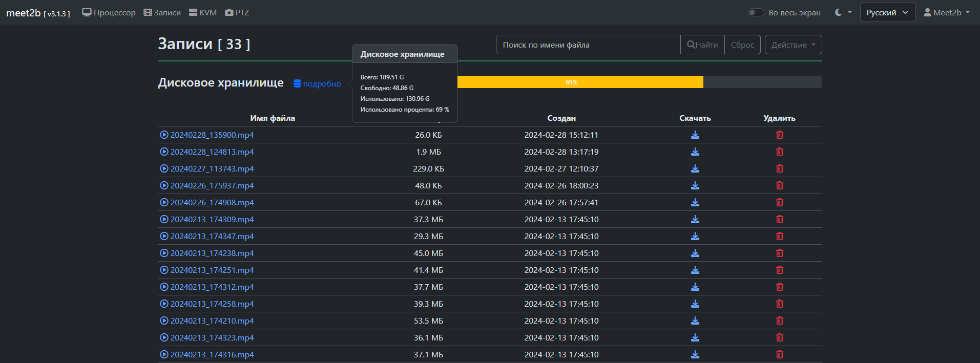Open the Meet2b user account menu
Image resolution: width=980 pixels, height=363 pixels.
click(x=946, y=12)
